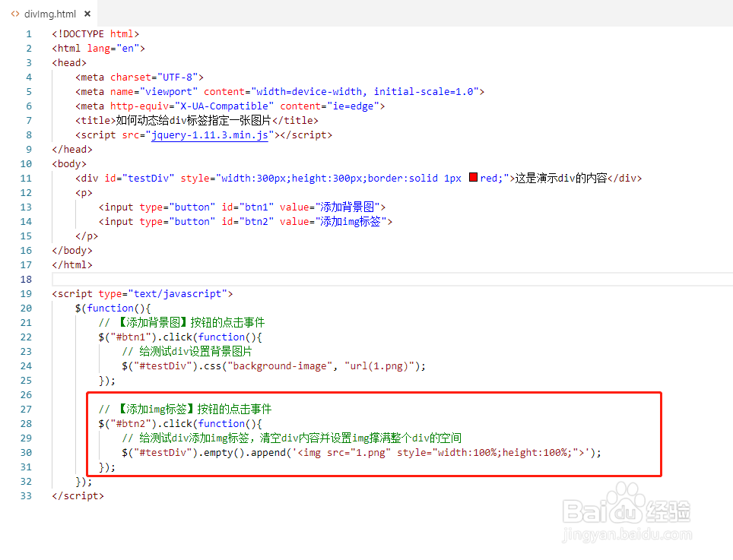Click the "X-UA-Compatible" attribute value
This screenshot has width=733, height=560.
[224, 106]
